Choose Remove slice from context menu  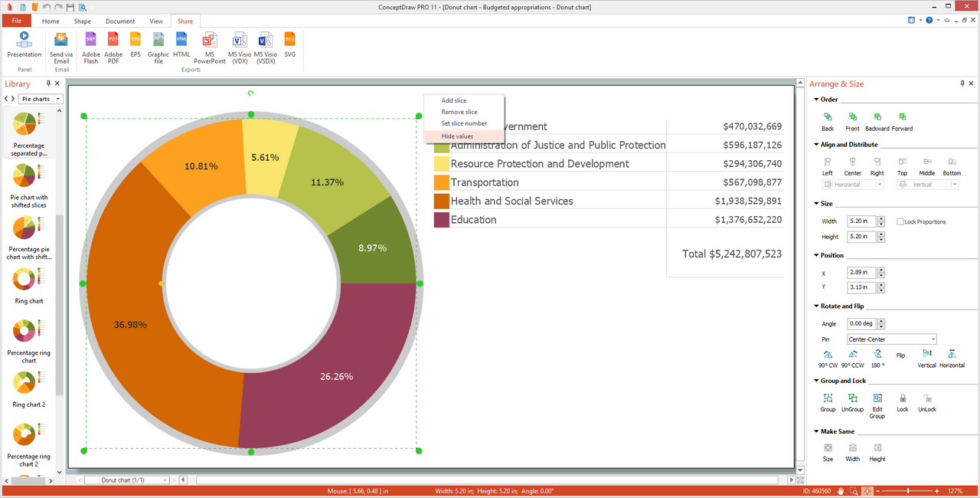coord(459,112)
